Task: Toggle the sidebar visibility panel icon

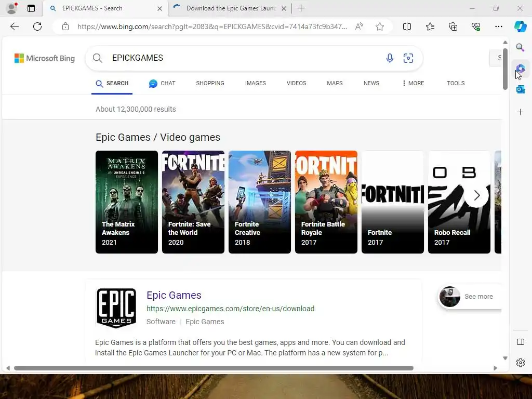Action: pyautogui.click(x=521, y=342)
